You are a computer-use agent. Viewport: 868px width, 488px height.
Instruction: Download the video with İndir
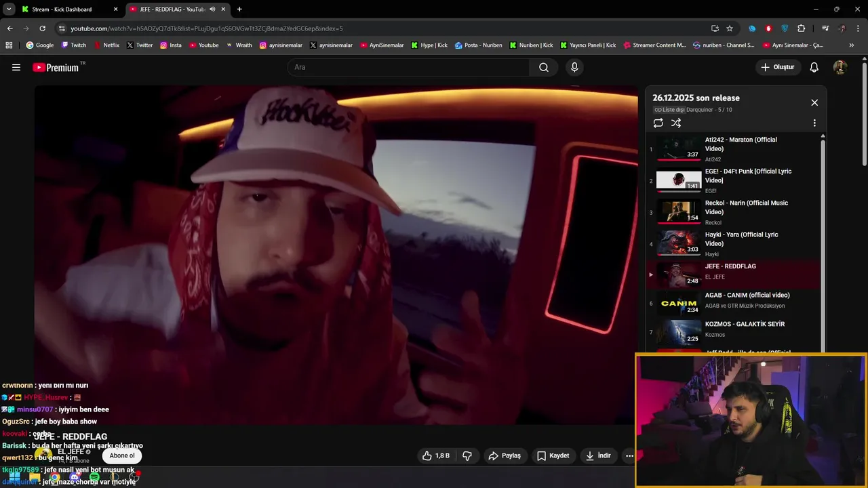point(598,455)
